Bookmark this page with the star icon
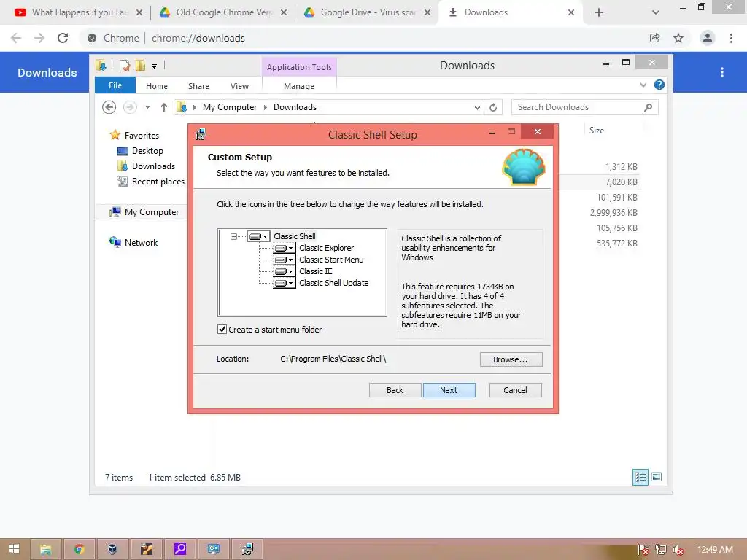747x560 pixels. [x=678, y=38]
